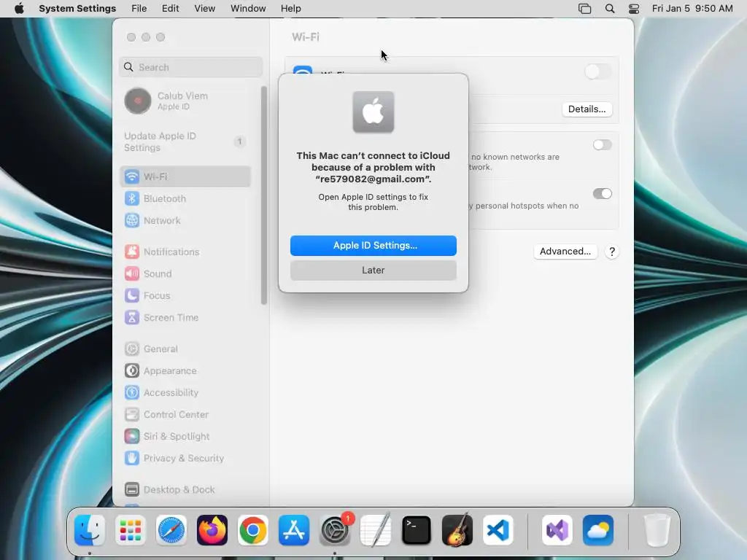
Task: Open Launchpad from the Dock
Action: click(x=131, y=530)
